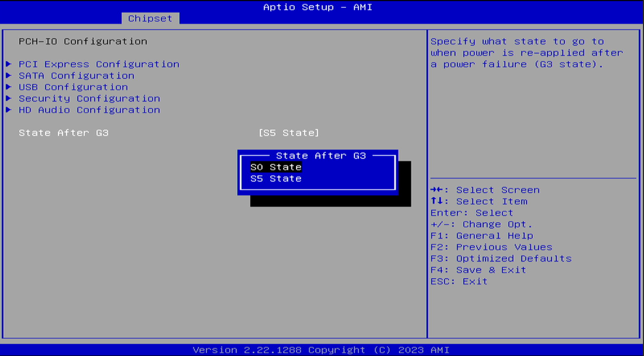
Task: Click the arrow marker before Security Configuration
Action: tap(9, 98)
